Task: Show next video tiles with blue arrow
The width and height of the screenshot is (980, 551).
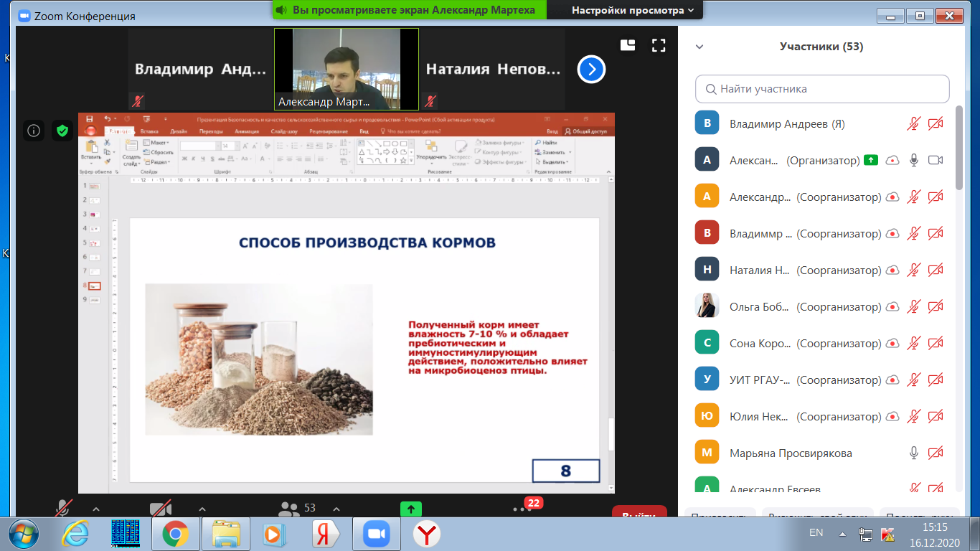Action: pos(591,70)
